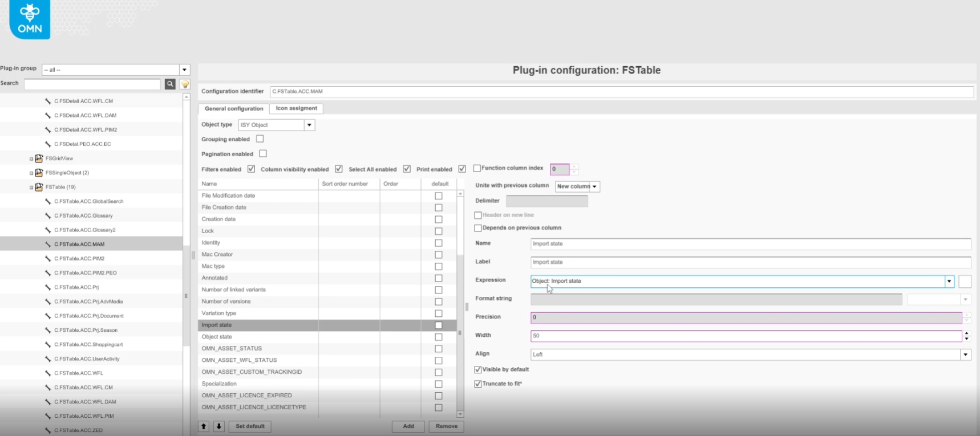Uncheck Print enabled checkbox
The image size is (980, 436).
coord(462,169)
